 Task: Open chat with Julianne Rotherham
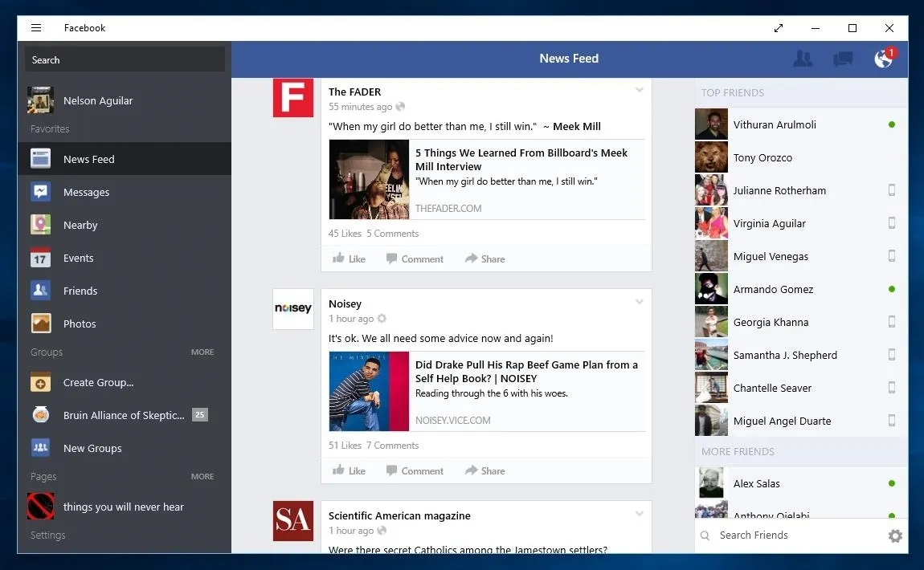coord(801,190)
